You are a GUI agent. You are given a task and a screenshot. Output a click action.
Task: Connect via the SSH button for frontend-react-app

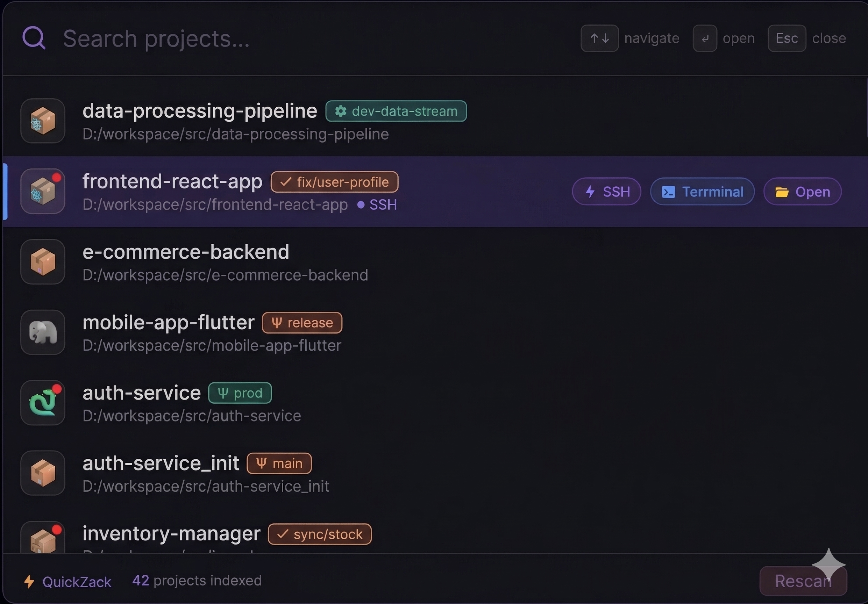pos(606,192)
